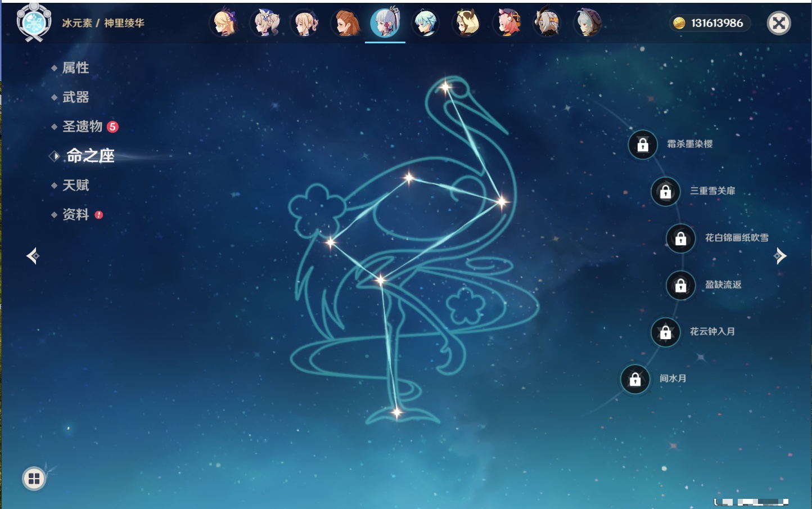Select the light-blue-haired Chongyun avatar

(426, 23)
